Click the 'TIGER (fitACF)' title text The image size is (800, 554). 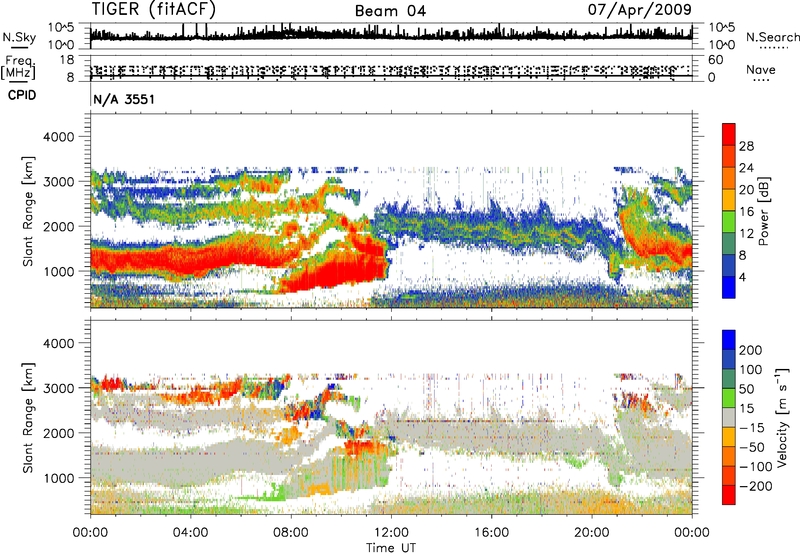pos(154,9)
